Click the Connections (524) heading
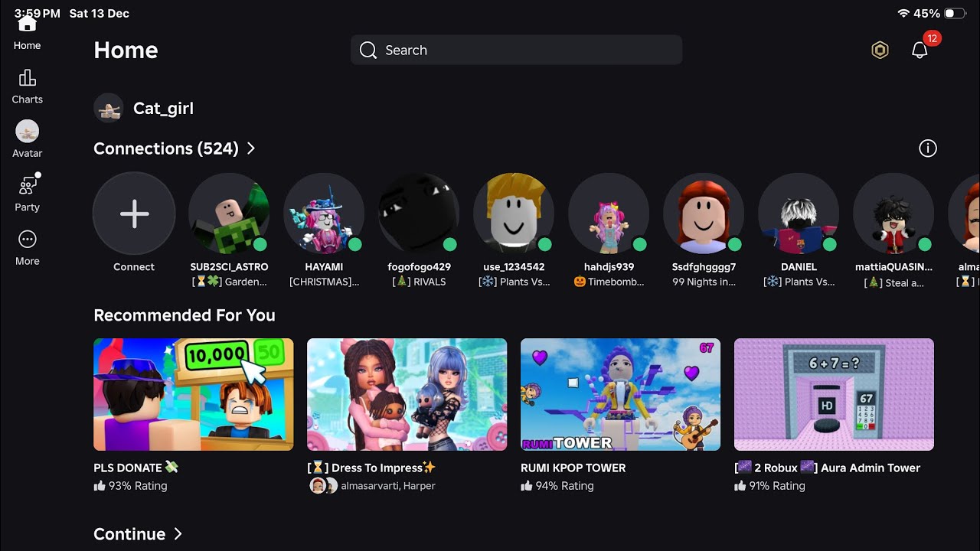 166,148
